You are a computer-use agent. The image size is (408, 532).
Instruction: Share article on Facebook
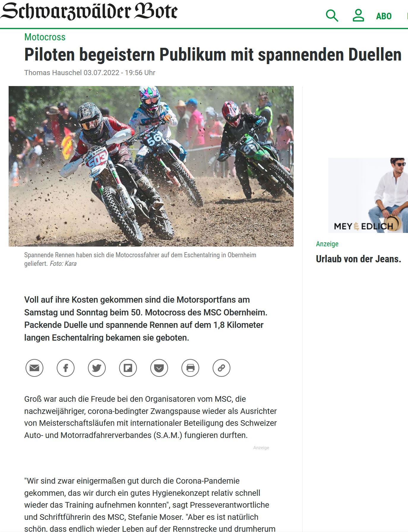[66, 368]
